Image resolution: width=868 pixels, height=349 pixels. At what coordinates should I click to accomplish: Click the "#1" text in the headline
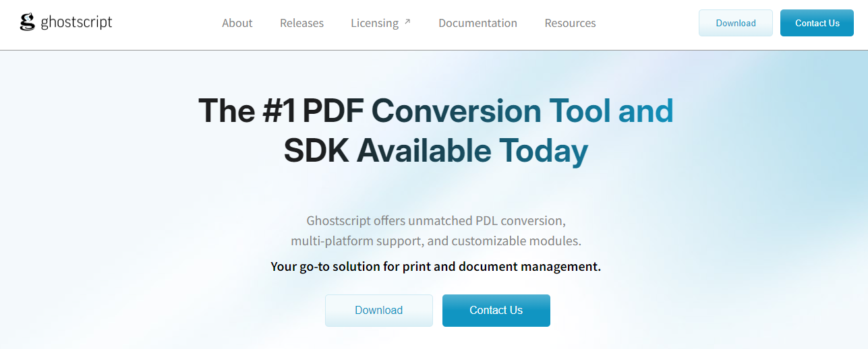tap(279, 111)
